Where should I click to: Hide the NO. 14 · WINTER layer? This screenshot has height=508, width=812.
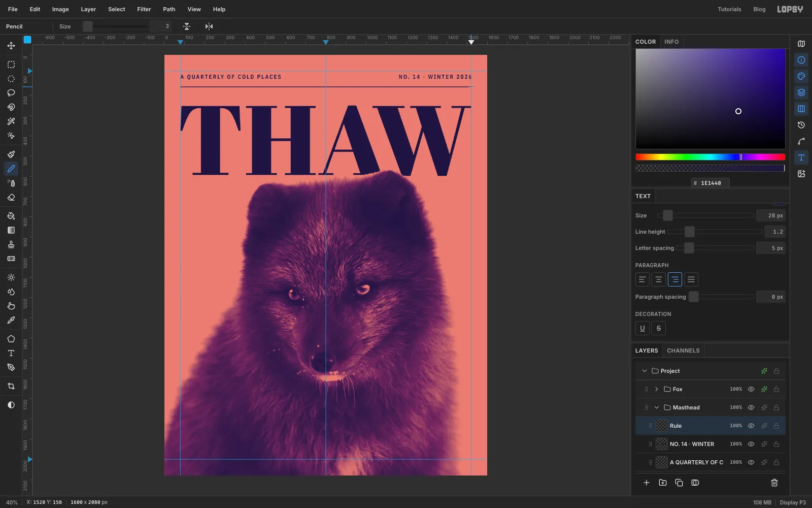[751, 444]
